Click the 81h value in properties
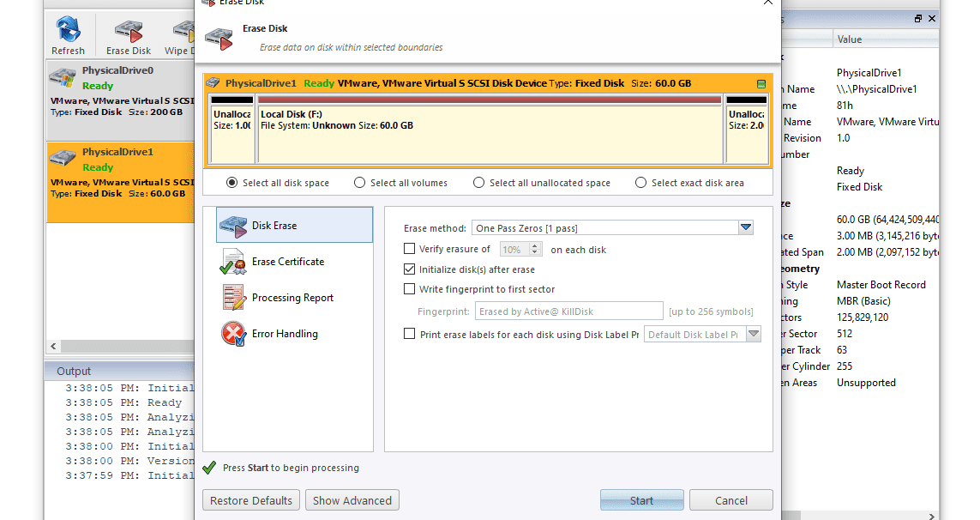Screen dimensions: 980x520 tap(845, 106)
